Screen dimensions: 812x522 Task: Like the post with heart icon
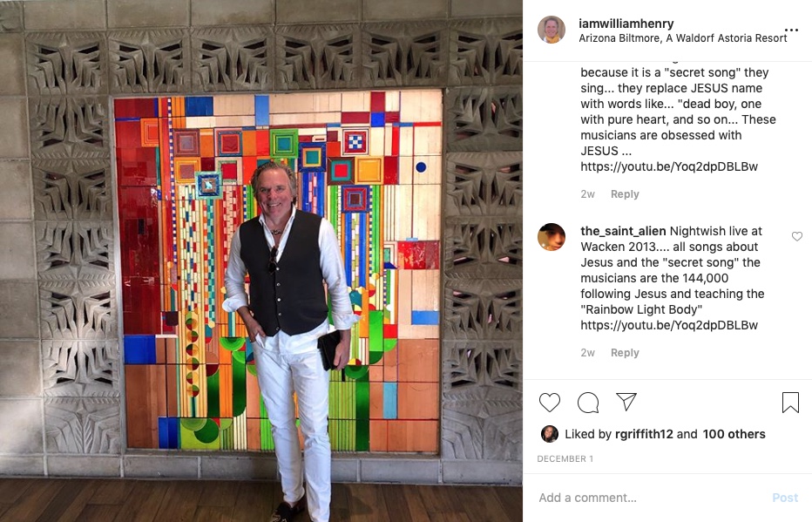coord(550,403)
